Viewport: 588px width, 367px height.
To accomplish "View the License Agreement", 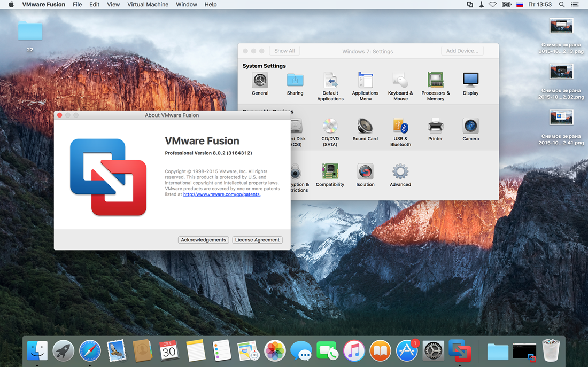I will coord(257,240).
